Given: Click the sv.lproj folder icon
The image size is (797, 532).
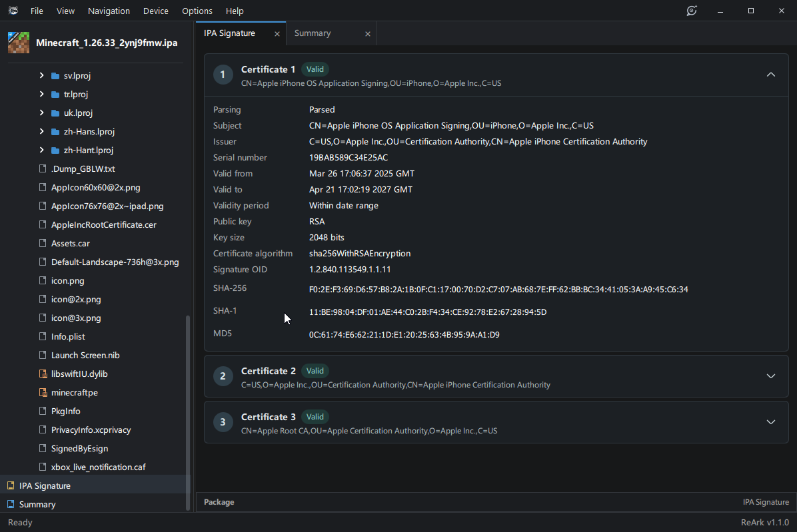Looking at the screenshot, I should (55, 76).
